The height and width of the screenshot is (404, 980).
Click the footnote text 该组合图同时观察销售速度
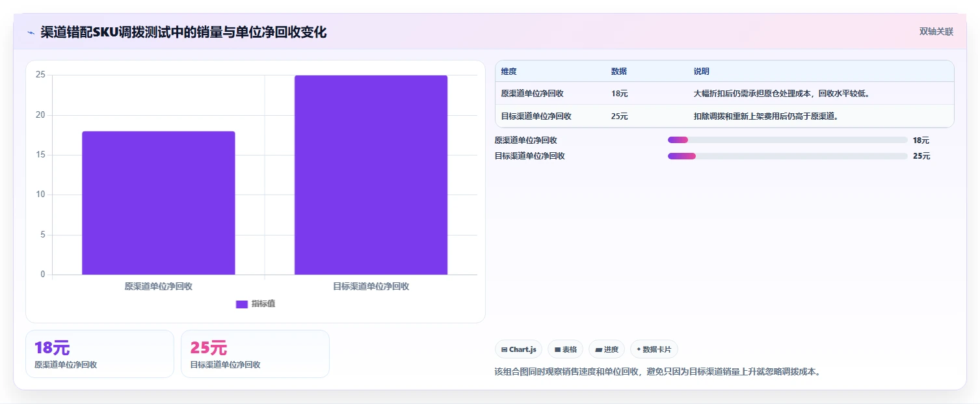pyautogui.click(x=657, y=372)
